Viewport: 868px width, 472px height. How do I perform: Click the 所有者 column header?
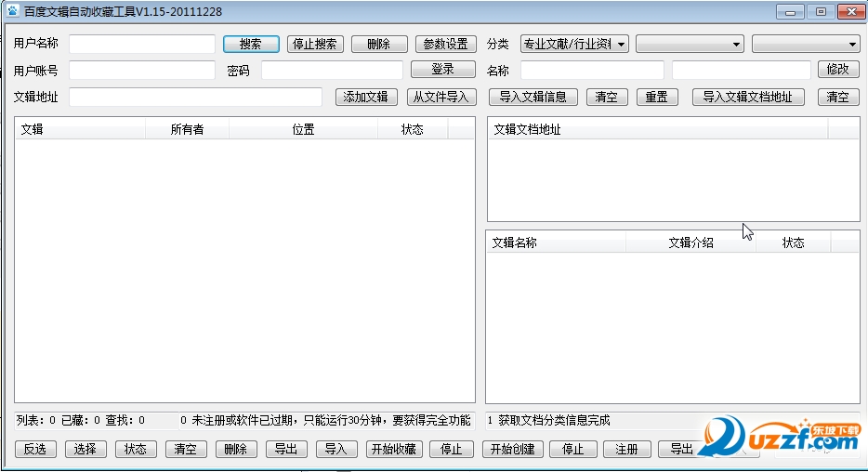tap(187, 130)
